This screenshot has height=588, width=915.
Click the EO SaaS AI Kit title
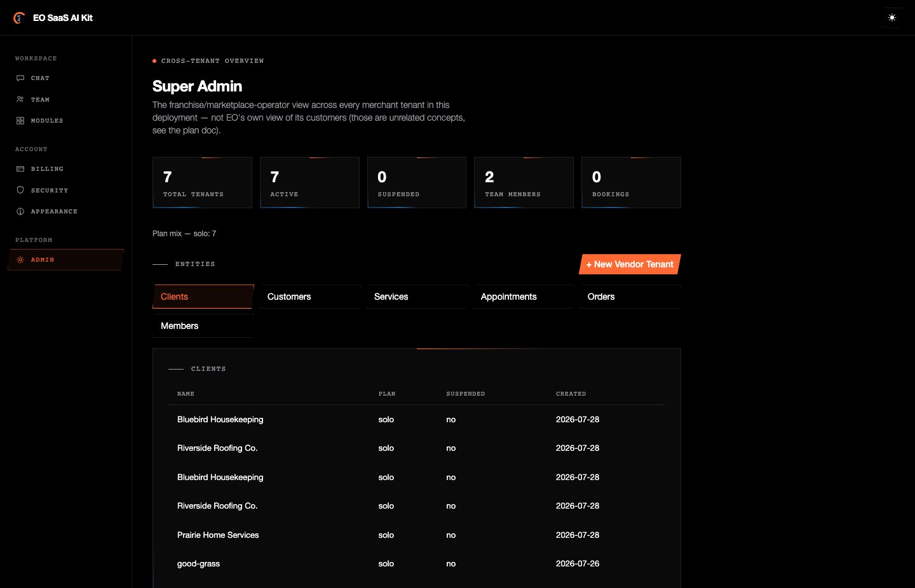click(x=63, y=18)
